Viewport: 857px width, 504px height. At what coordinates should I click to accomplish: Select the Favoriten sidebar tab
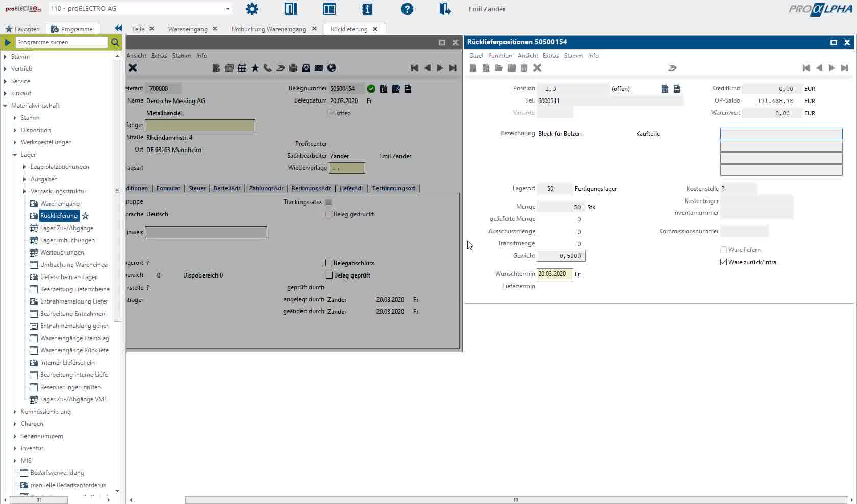[22, 29]
